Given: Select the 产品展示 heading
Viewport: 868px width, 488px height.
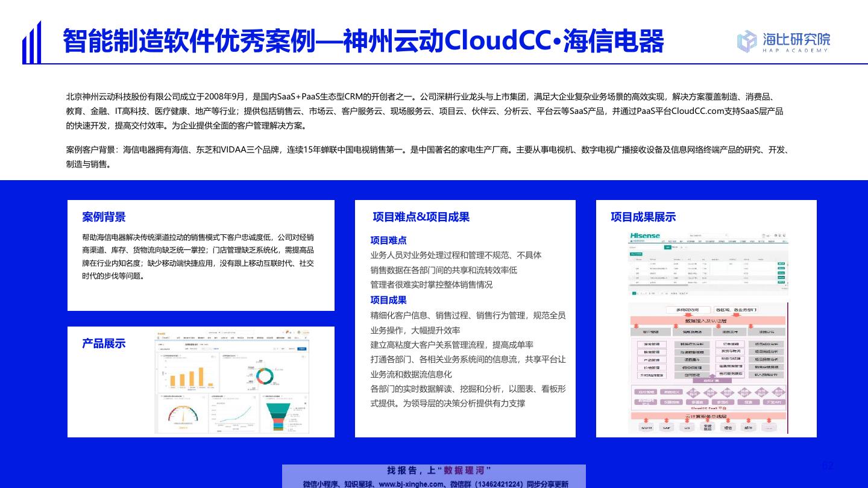Looking at the screenshot, I should pyautogui.click(x=104, y=343).
